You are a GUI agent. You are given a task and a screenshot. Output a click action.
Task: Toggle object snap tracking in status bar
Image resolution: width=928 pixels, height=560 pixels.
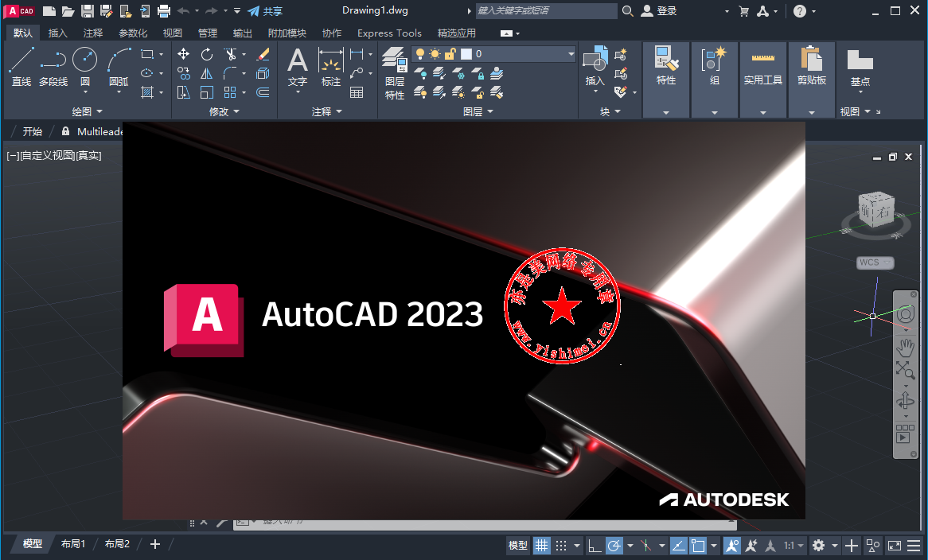678,545
